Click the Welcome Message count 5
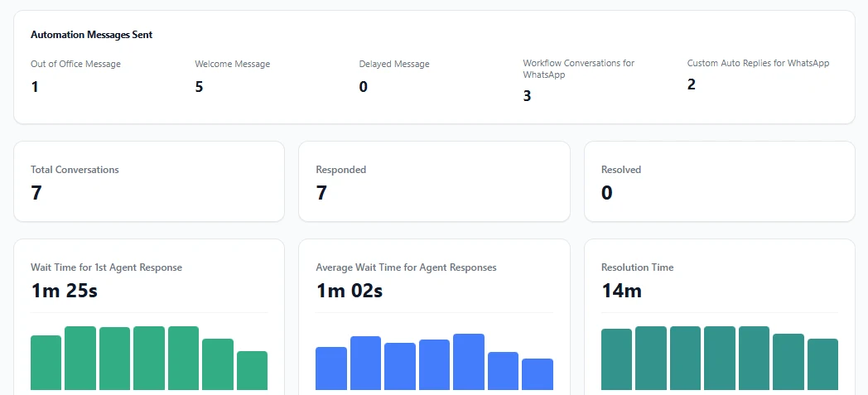Image resolution: width=868 pixels, height=395 pixels. point(199,87)
